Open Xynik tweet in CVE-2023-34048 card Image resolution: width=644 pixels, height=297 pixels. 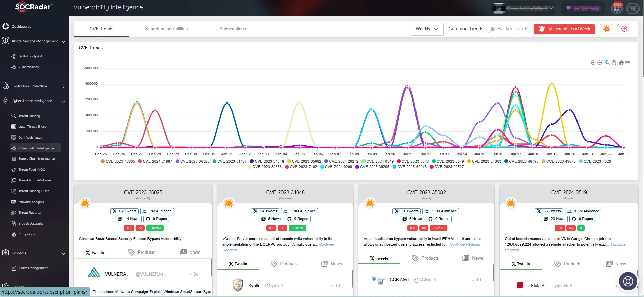pyautogui.click(x=285, y=286)
